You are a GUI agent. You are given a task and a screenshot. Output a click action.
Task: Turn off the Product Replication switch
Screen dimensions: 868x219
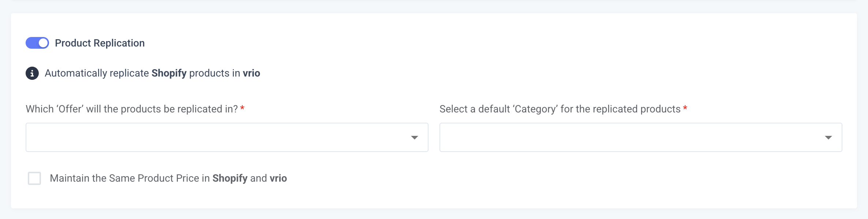point(37,43)
